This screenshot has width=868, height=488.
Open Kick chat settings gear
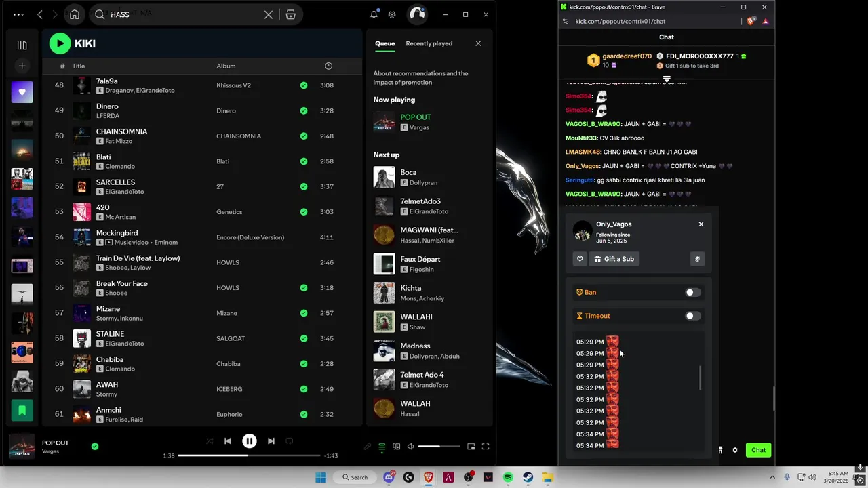point(734,450)
